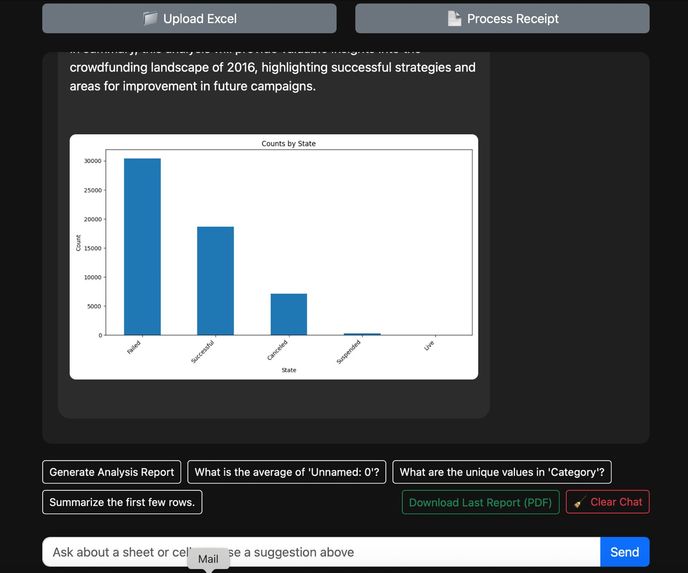Screen dimensions: 688x573
Task: Click the document icon on Process Receipt
Action: (454, 18)
